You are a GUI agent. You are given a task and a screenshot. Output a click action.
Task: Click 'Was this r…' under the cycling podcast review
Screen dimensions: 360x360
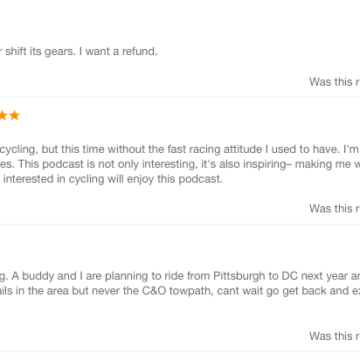point(334,208)
